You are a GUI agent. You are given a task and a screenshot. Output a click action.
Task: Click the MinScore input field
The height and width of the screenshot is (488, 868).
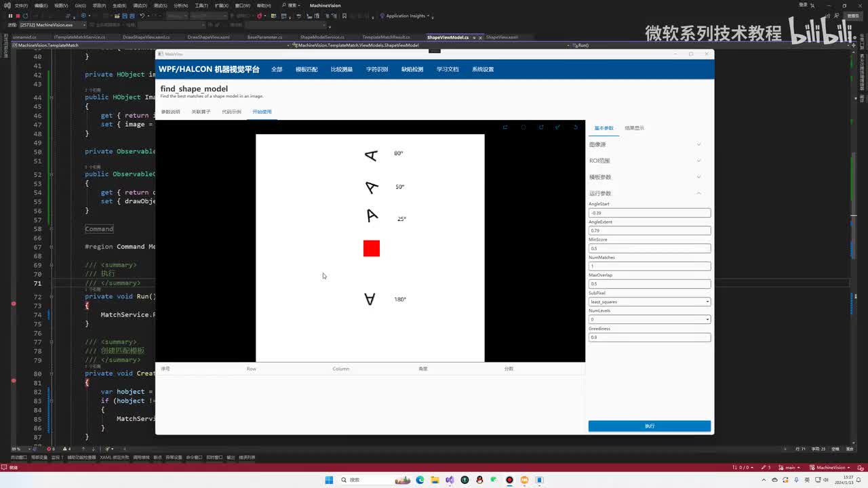coord(650,248)
